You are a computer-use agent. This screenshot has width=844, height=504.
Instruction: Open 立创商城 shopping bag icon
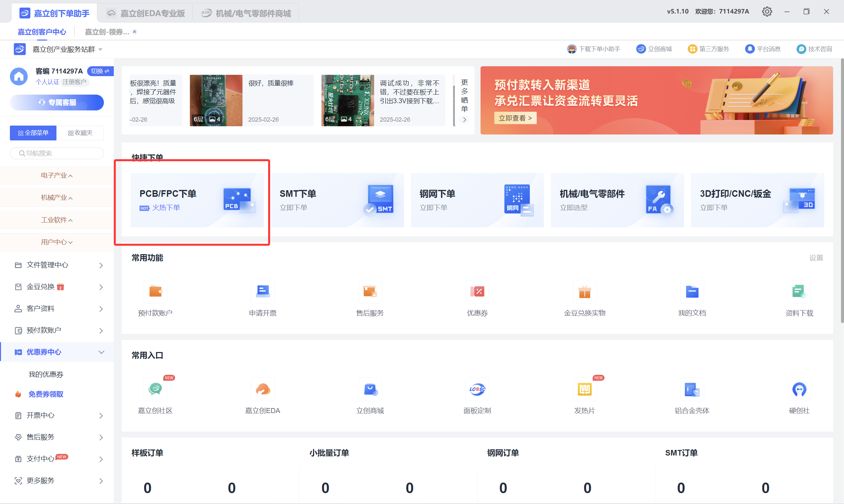[x=370, y=389]
